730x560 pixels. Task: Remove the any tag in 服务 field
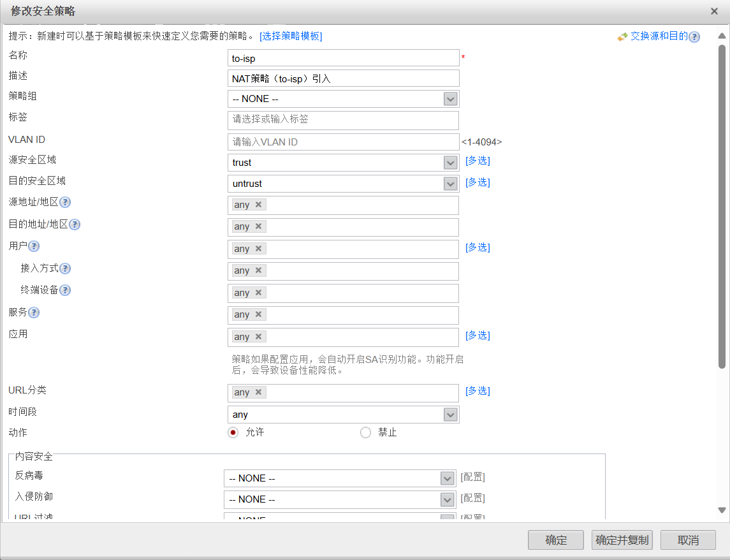click(258, 314)
